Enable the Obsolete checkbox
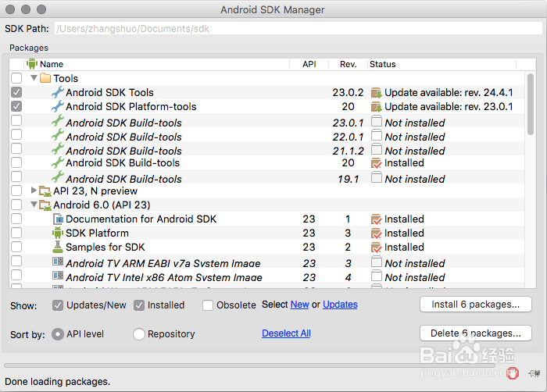This screenshot has width=547, height=392. [208, 305]
